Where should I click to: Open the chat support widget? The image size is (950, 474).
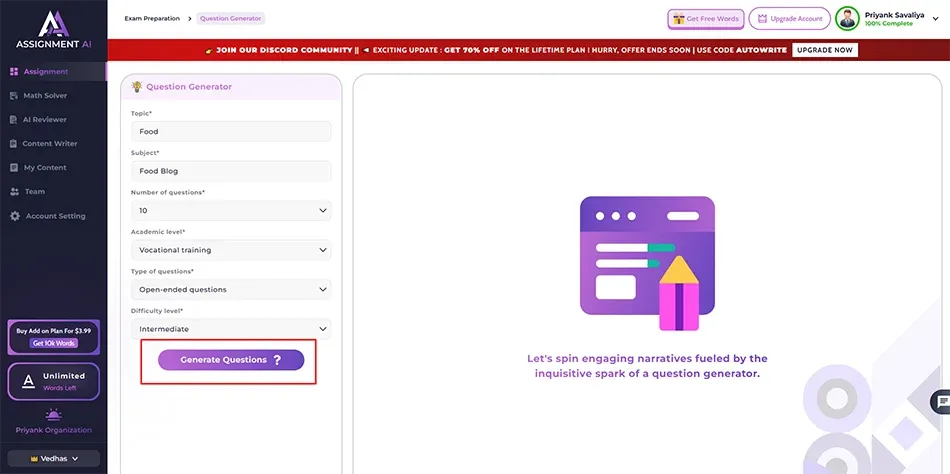(x=942, y=402)
